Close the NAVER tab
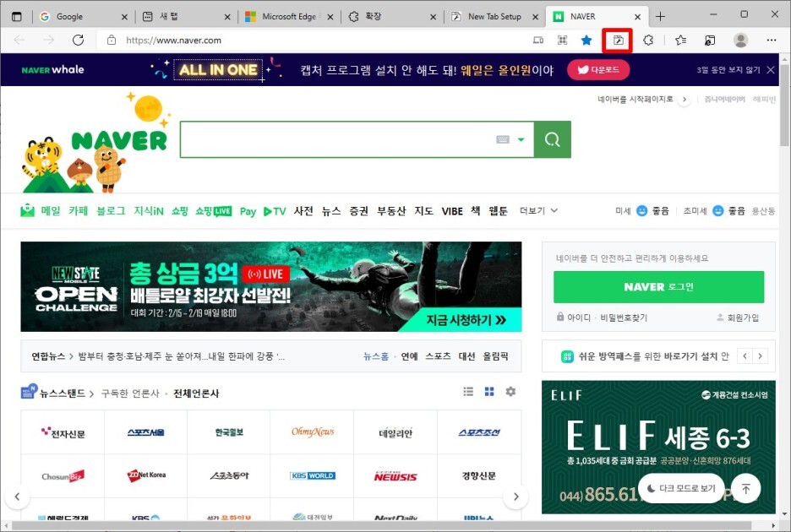791x532 pixels. click(x=638, y=17)
